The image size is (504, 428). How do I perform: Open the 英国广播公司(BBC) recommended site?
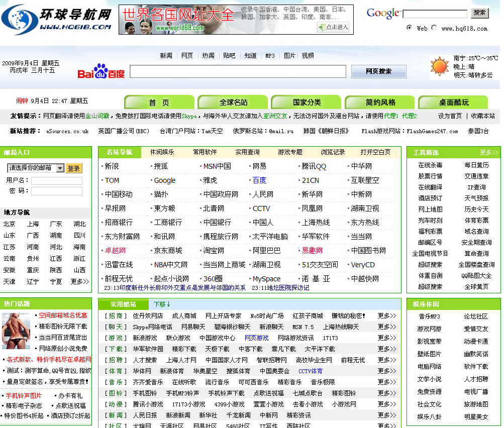point(124,131)
